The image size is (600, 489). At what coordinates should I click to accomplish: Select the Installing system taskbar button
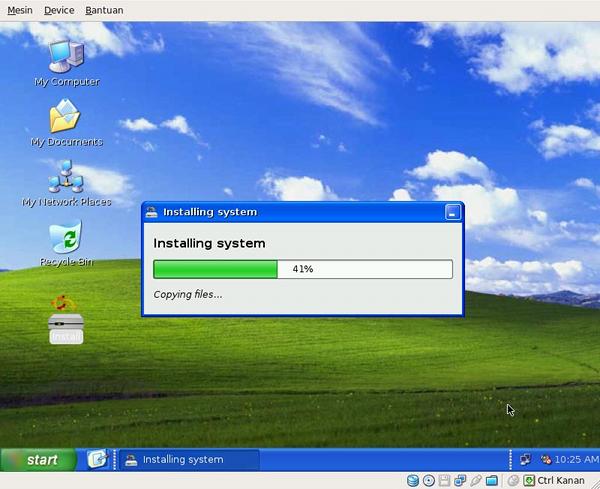(x=189, y=460)
